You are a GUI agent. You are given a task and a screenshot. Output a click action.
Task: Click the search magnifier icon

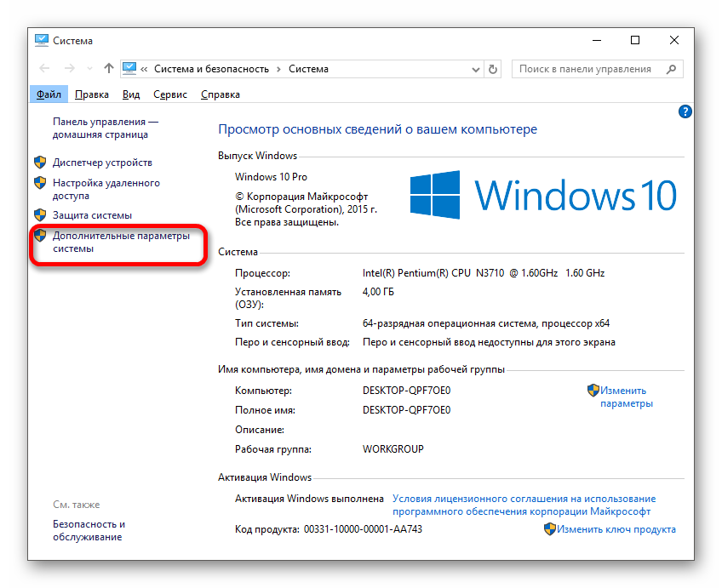point(672,69)
